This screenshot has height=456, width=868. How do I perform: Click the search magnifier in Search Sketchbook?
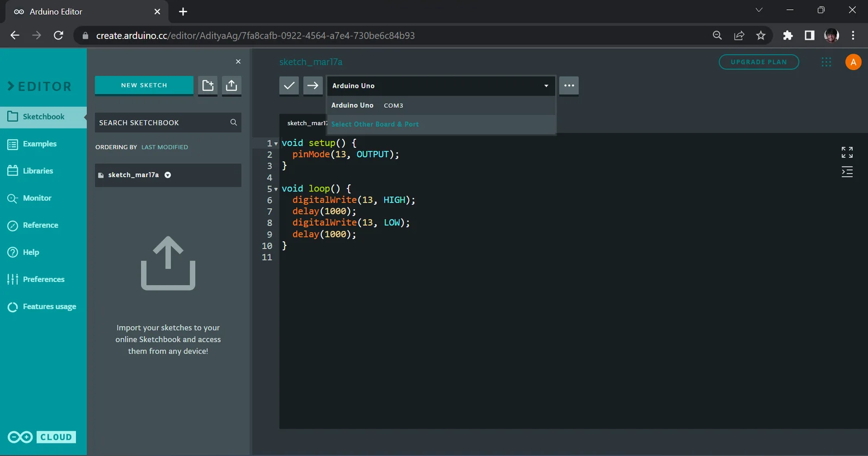233,123
